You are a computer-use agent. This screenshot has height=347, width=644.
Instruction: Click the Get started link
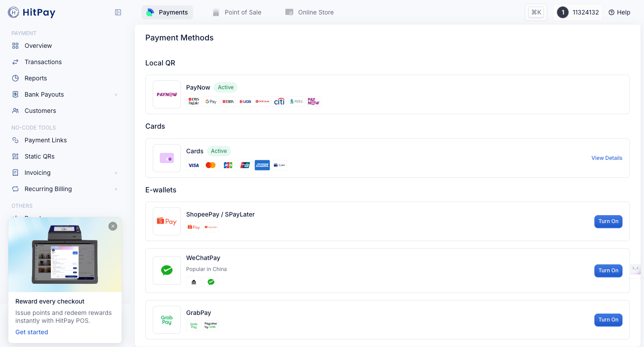coord(32,332)
